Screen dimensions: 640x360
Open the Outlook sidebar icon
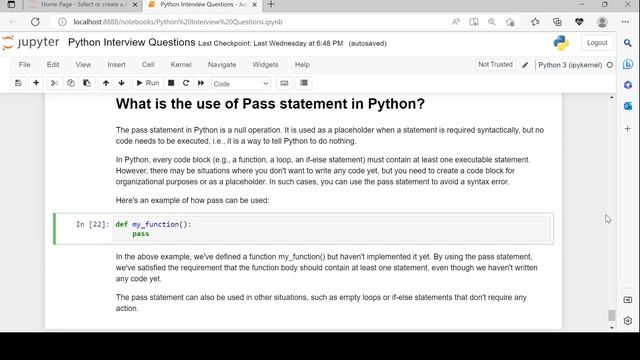click(628, 106)
